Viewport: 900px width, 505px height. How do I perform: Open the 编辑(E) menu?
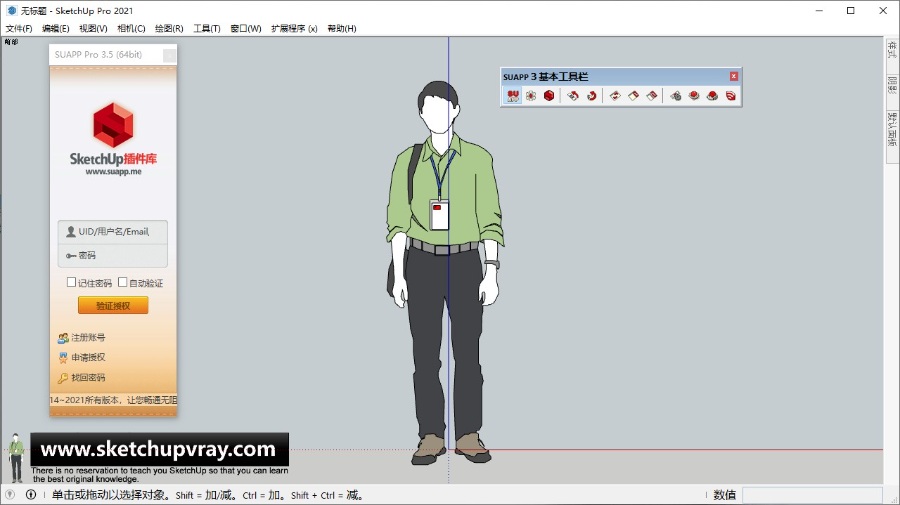pos(56,28)
